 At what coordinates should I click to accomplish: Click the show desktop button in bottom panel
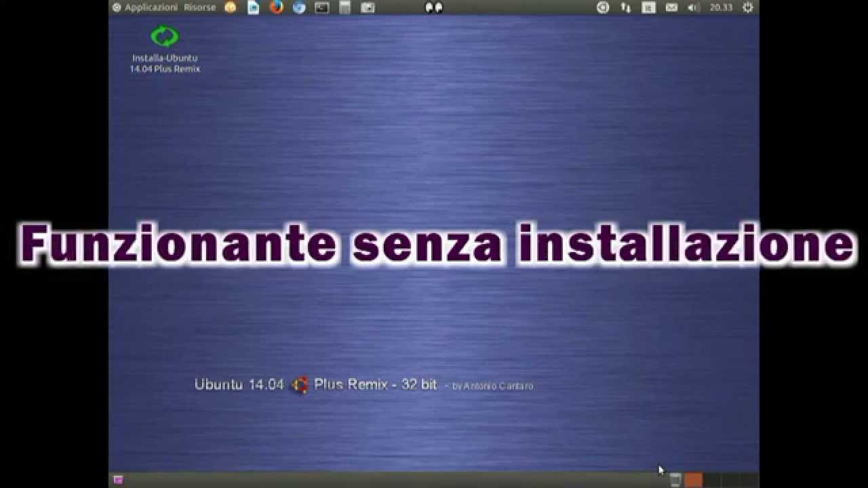119,480
